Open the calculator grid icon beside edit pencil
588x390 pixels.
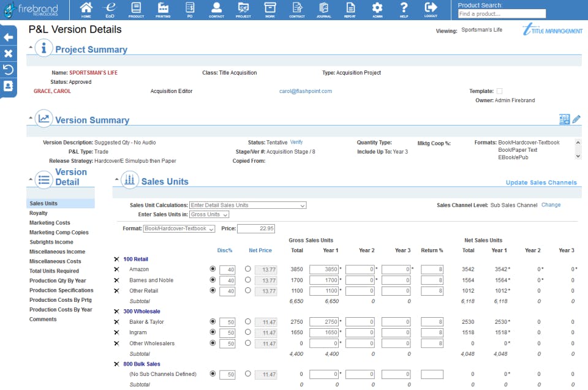pyautogui.click(x=564, y=119)
